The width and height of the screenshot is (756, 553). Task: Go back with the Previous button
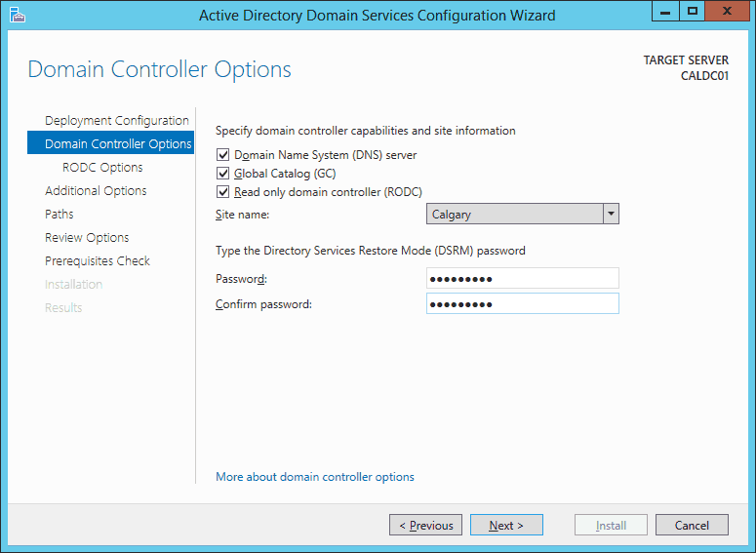point(425,525)
